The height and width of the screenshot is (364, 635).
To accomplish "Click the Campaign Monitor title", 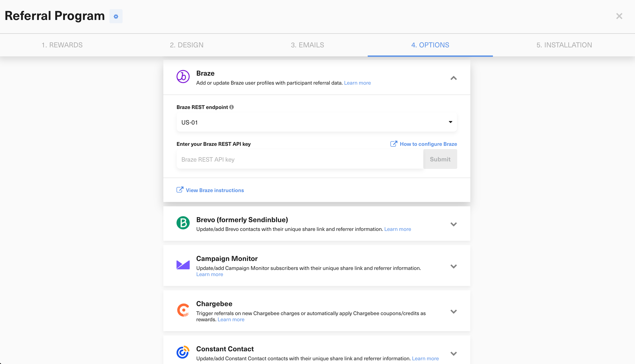I will [x=227, y=259].
